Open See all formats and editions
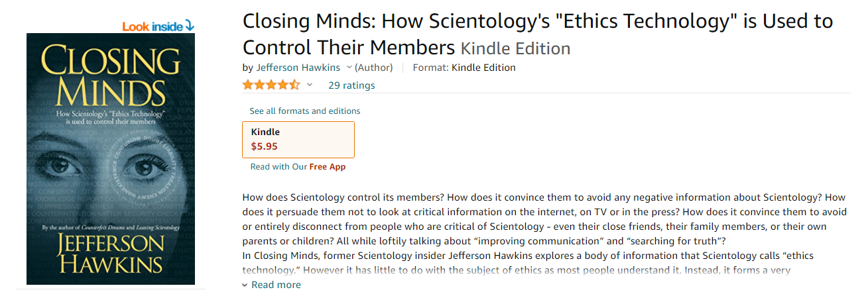Screen dimensions: 868x300 coord(305,111)
